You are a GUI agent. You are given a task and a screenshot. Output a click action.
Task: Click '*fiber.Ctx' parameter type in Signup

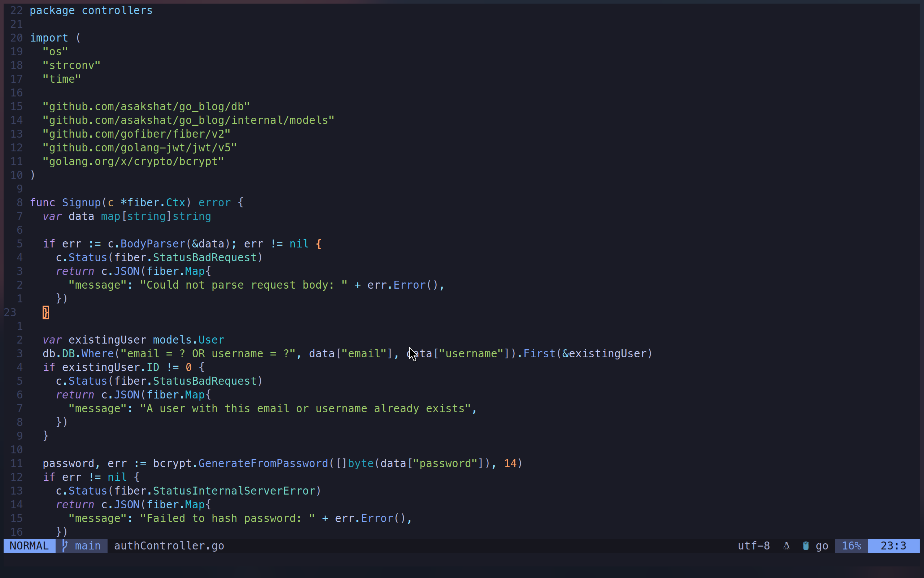click(x=153, y=203)
